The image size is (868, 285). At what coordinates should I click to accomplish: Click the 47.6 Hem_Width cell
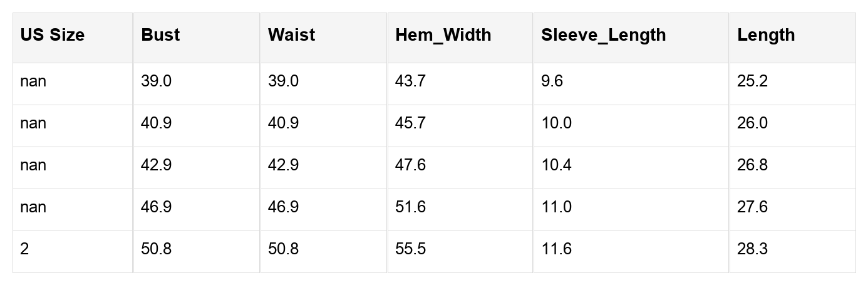410,165
